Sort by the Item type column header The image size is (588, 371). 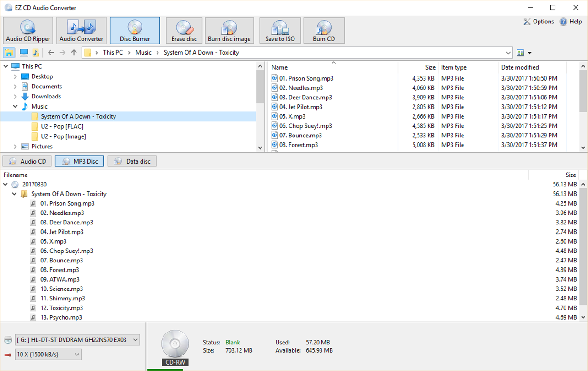[468, 67]
